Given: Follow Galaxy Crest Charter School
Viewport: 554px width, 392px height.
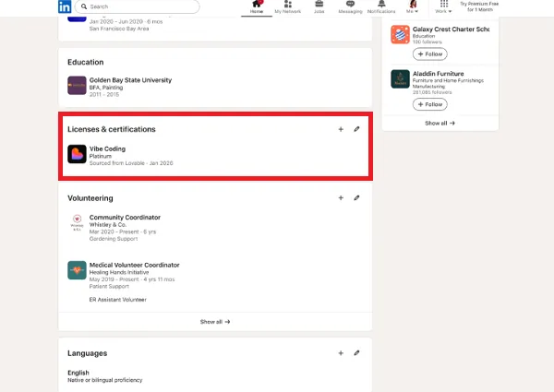Looking at the screenshot, I should click(429, 53).
